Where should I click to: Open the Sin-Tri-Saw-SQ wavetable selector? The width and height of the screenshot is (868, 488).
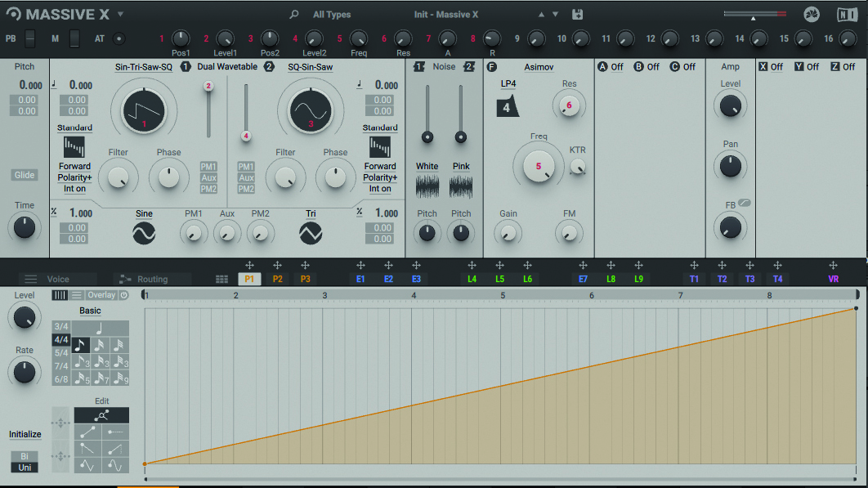[144, 67]
